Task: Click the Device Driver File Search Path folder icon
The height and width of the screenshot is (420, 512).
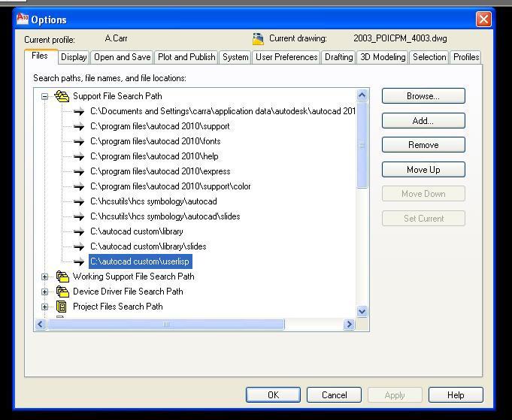Action: click(x=62, y=292)
